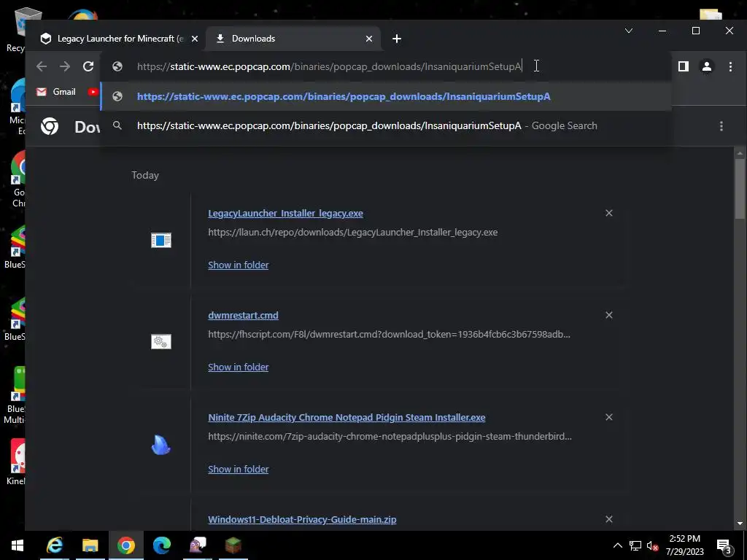The image size is (747, 560).
Task: Remove LegacyLauncher_Installer_legacy.exe from list
Action: [x=609, y=213]
